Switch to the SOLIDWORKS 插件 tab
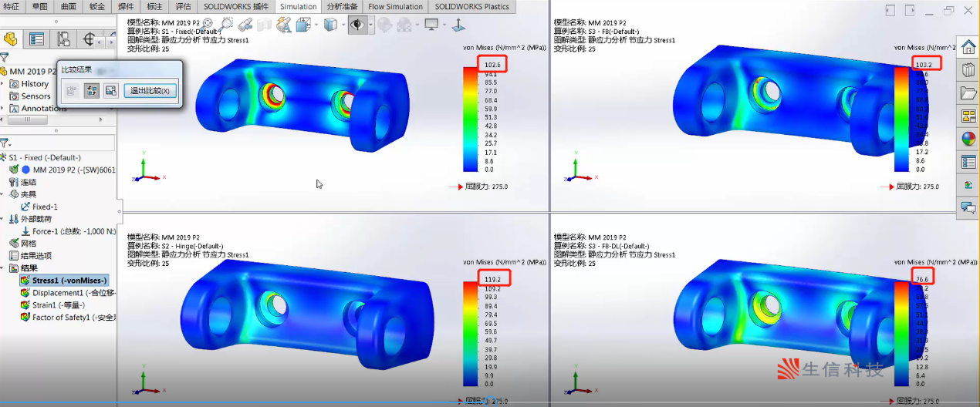This screenshot has width=980, height=407. tap(236, 6)
